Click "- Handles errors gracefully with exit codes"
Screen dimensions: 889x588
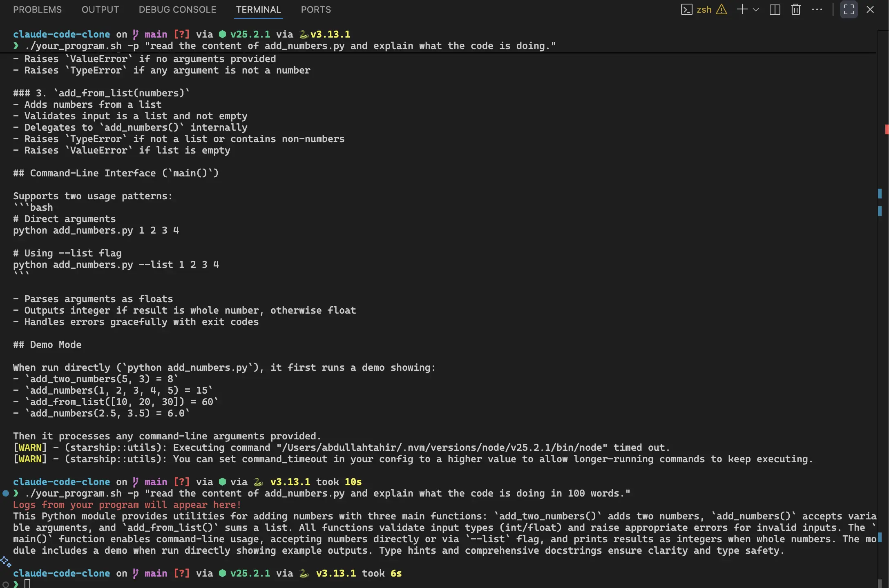click(x=136, y=322)
